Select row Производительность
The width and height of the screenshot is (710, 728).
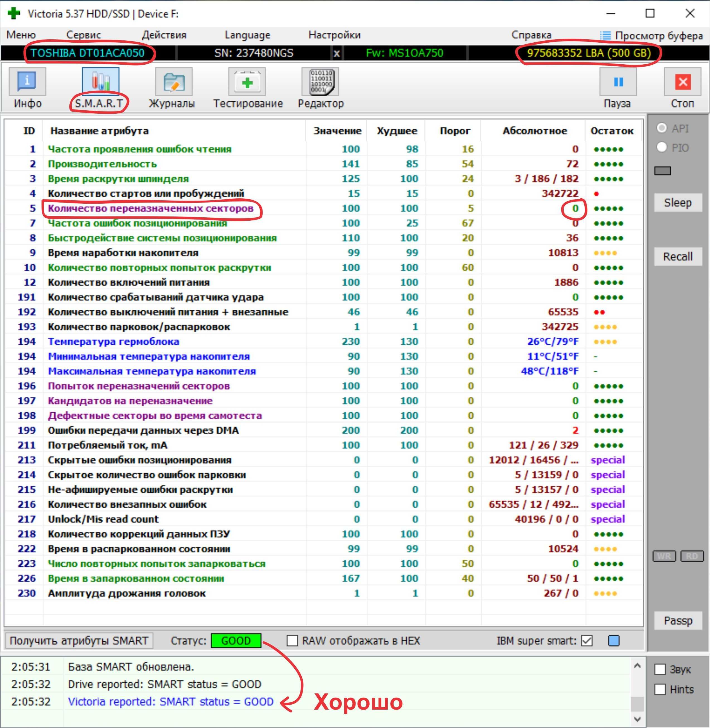324,164
